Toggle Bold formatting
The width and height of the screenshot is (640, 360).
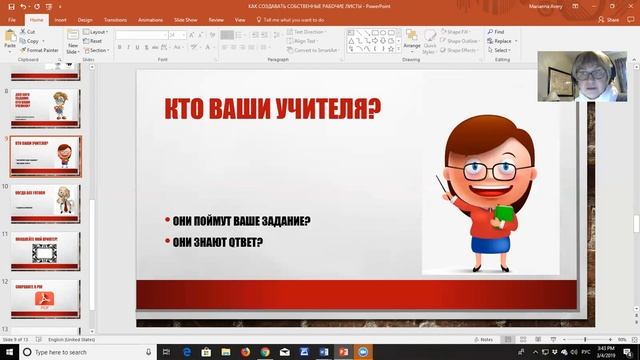point(120,48)
